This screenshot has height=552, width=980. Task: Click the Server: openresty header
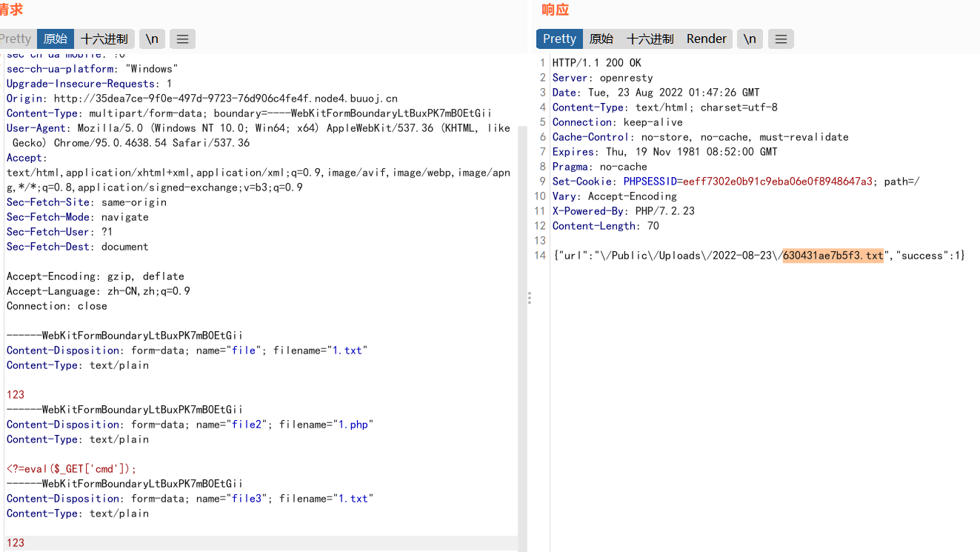point(603,78)
